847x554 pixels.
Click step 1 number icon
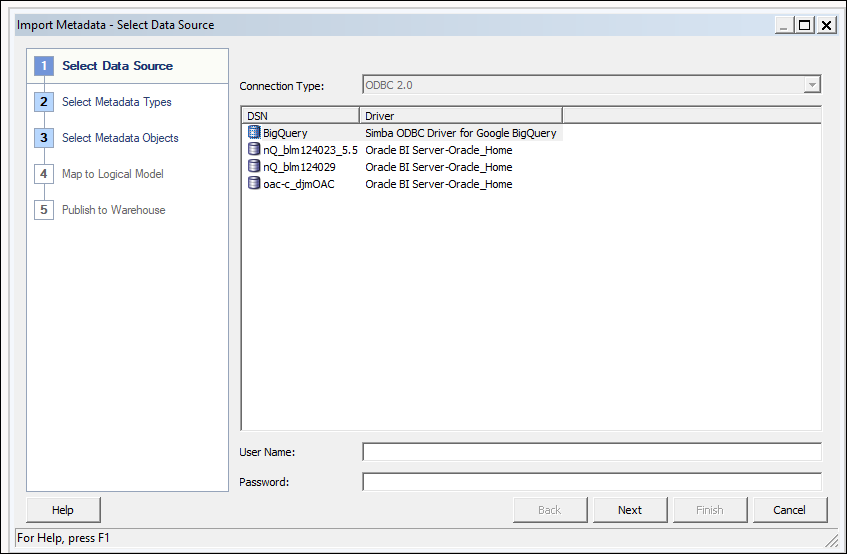[x=44, y=66]
